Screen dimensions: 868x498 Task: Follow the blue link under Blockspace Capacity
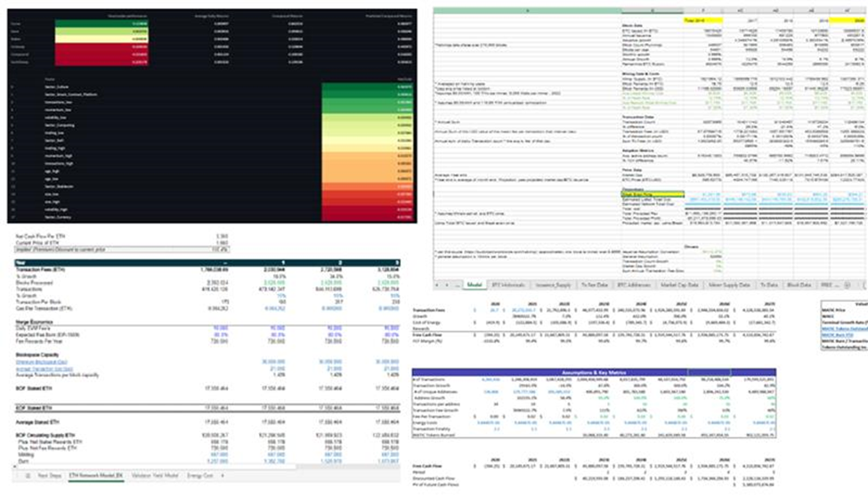pos(42,362)
